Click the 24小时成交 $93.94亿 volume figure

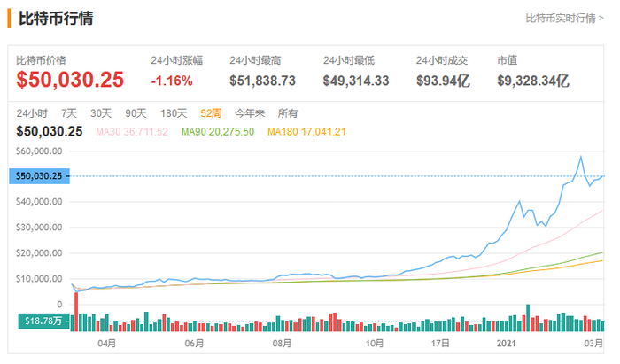click(444, 81)
